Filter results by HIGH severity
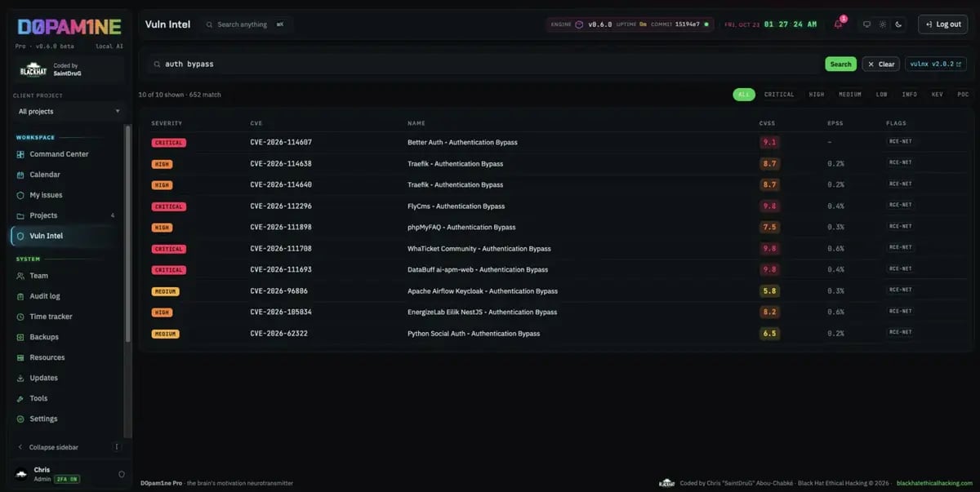Image resolution: width=980 pixels, height=492 pixels. (817, 95)
